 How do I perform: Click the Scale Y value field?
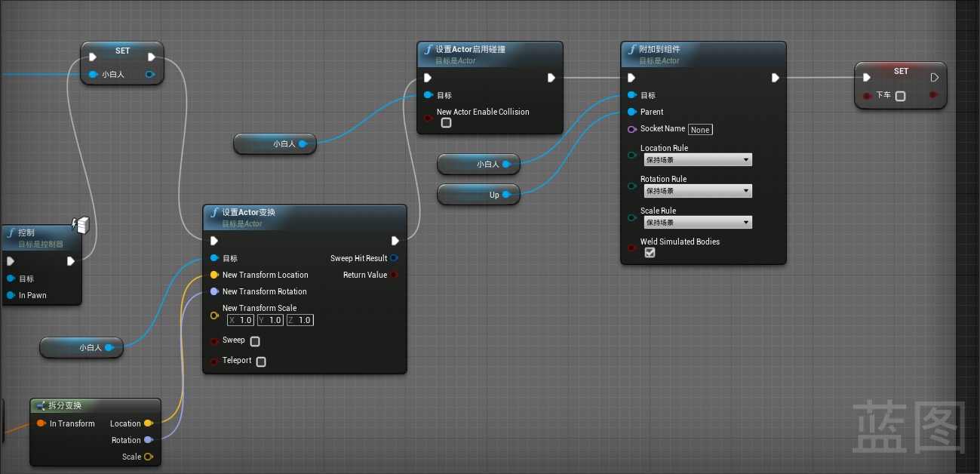[270, 320]
